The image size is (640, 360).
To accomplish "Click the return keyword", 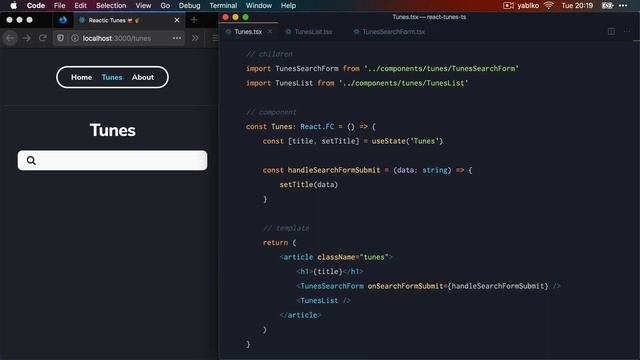I will tap(275, 242).
